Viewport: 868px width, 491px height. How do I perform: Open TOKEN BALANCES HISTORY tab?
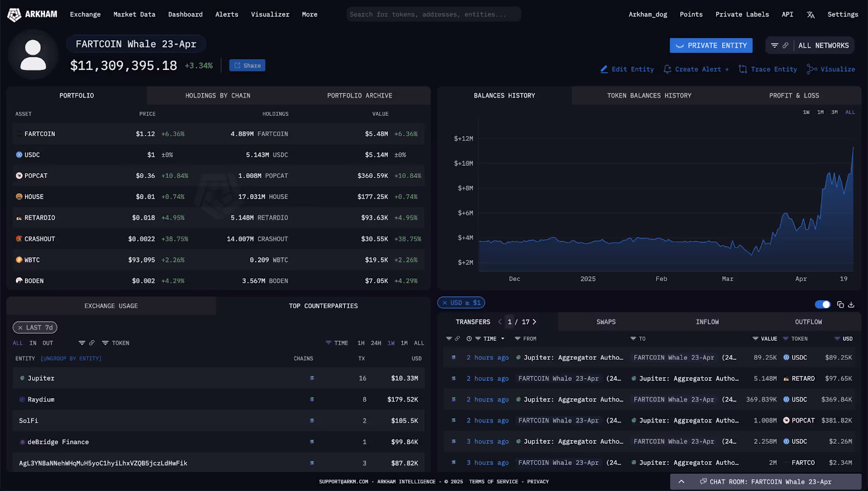(x=649, y=95)
